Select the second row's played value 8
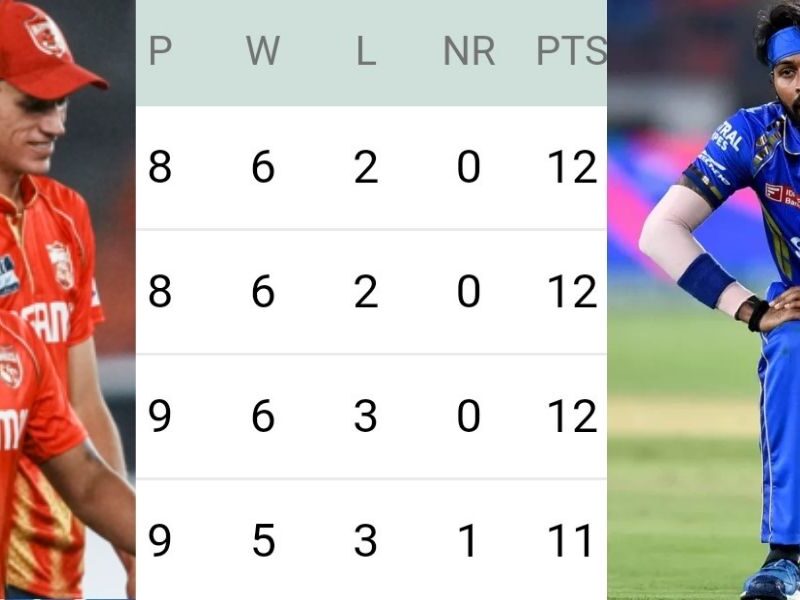800x600 pixels. point(160,291)
